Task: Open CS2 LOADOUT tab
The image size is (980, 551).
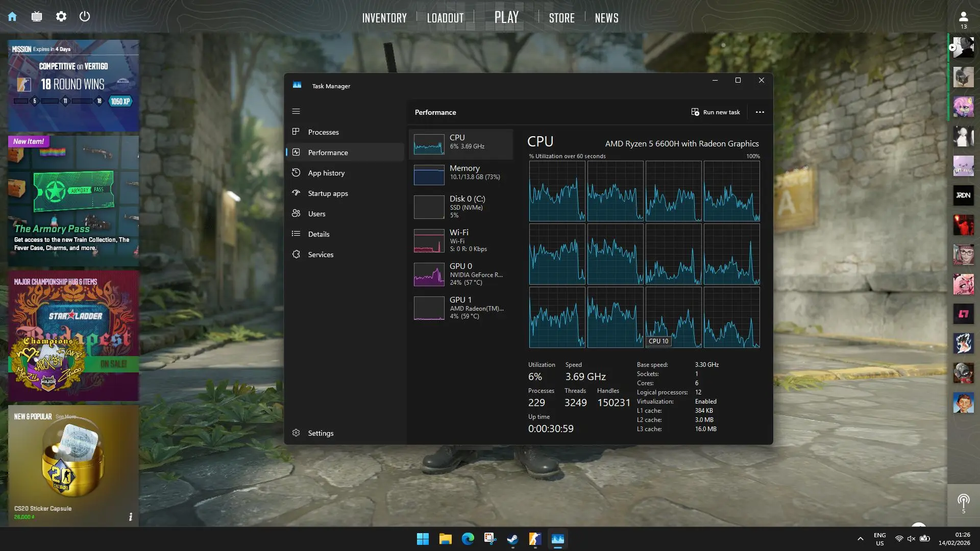Action: [x=445, y=18]
